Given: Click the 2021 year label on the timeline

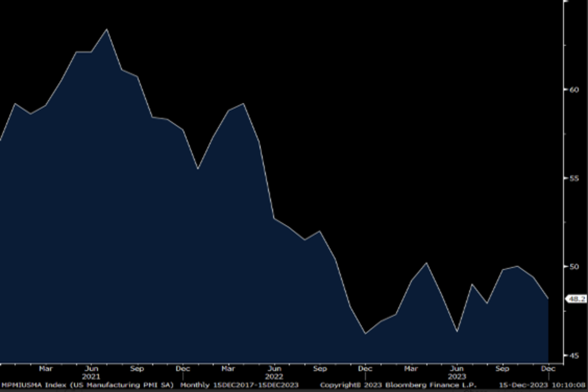Looking at the screenshot, I should 91,376.
